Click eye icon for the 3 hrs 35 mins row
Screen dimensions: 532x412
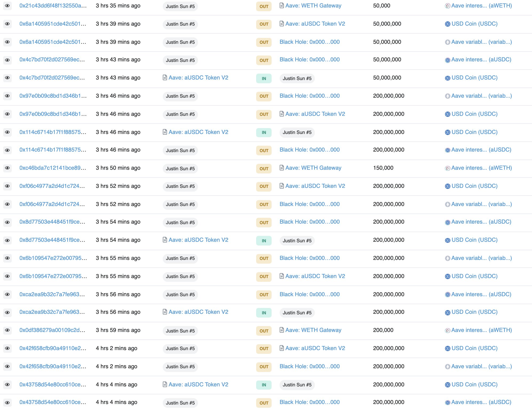(x=7, y=6)
